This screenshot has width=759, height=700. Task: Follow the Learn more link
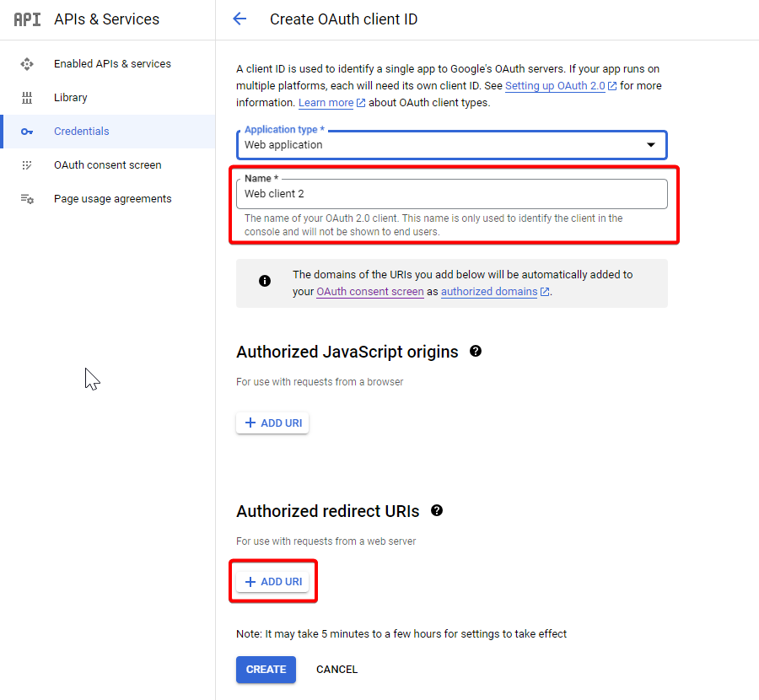coord(326,103)
